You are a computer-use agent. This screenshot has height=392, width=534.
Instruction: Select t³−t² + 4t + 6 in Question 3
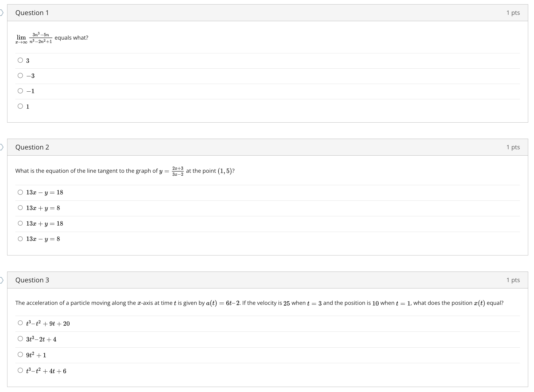tap(20, 370)
